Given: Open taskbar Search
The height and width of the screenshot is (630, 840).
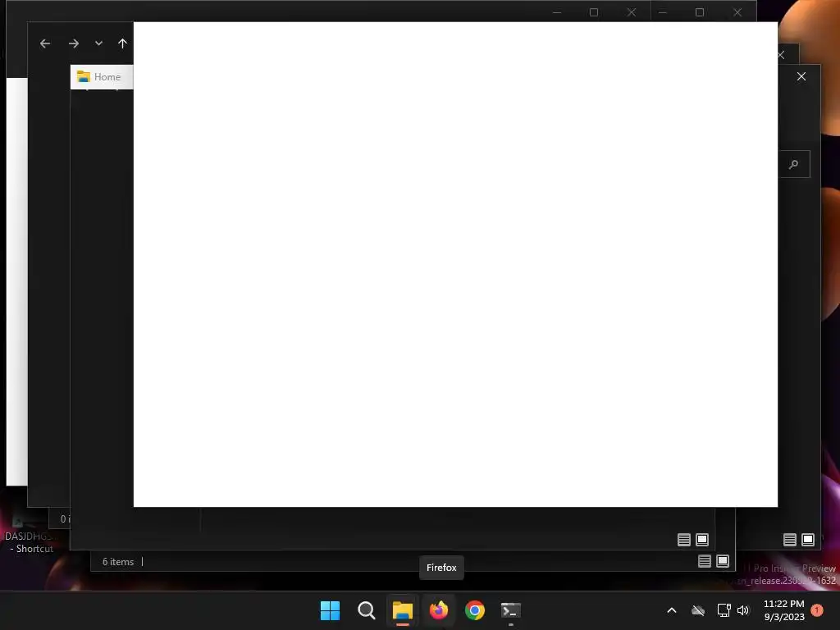Looking at the screenshot, I should (367, 610).
